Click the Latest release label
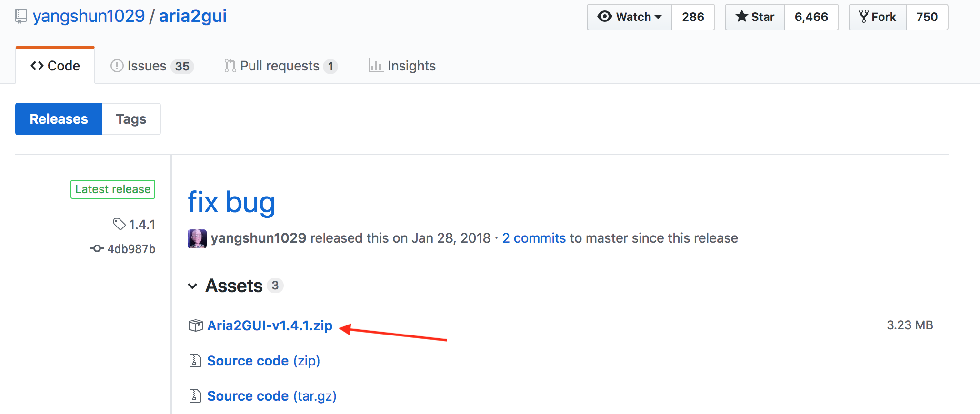This screenshot has height=414, width=980. [x=113, y=189]
